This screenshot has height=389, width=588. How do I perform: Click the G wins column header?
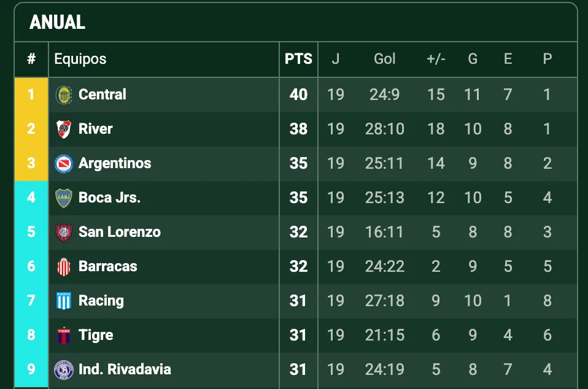click(473, 59)
